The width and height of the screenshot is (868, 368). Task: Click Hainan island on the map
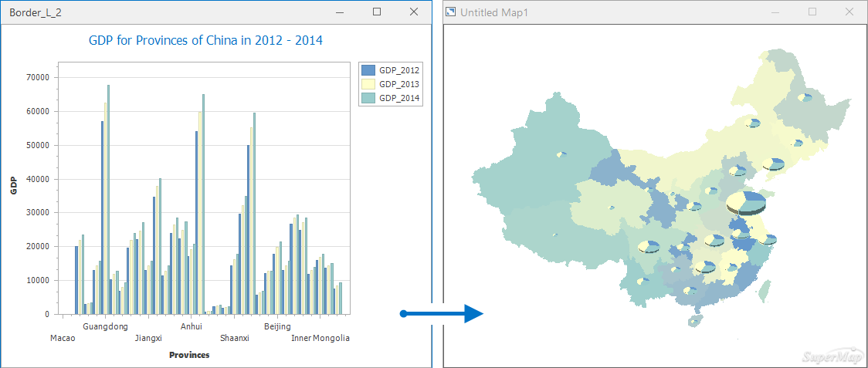coord(695,319)
